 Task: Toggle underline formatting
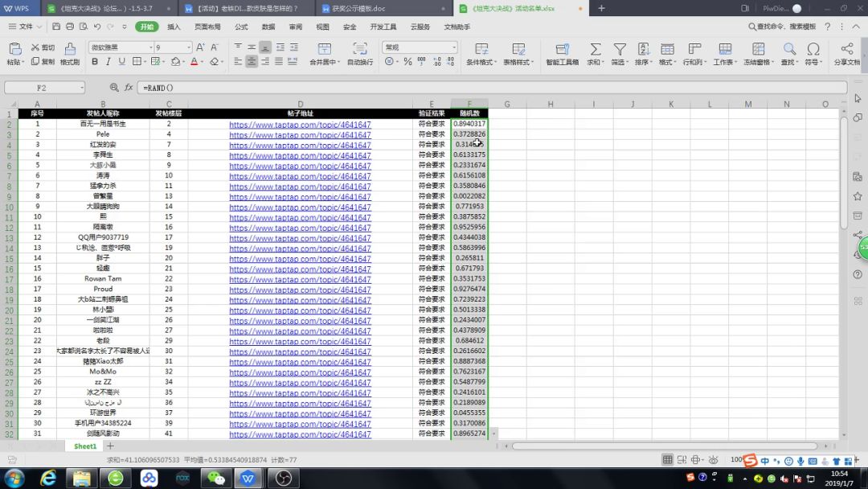coord(122,62)
